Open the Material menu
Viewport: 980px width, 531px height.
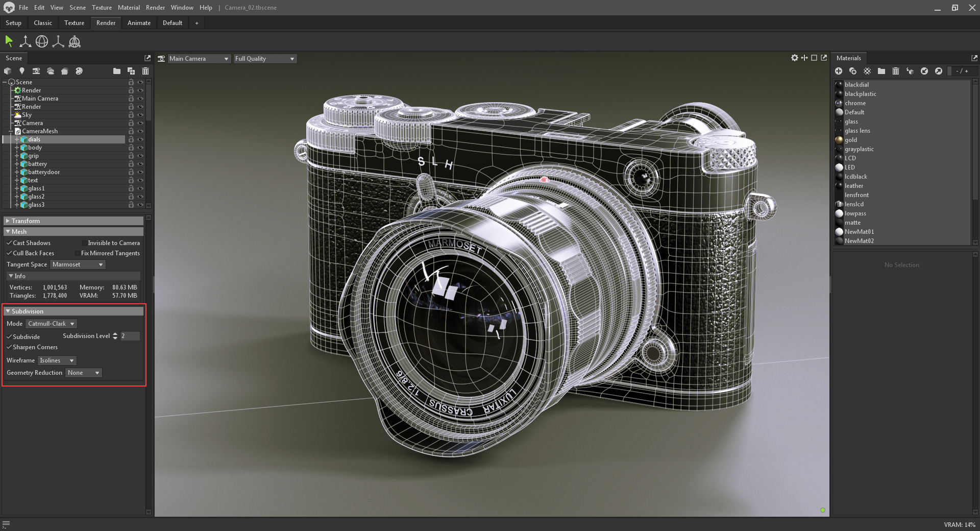129,8
